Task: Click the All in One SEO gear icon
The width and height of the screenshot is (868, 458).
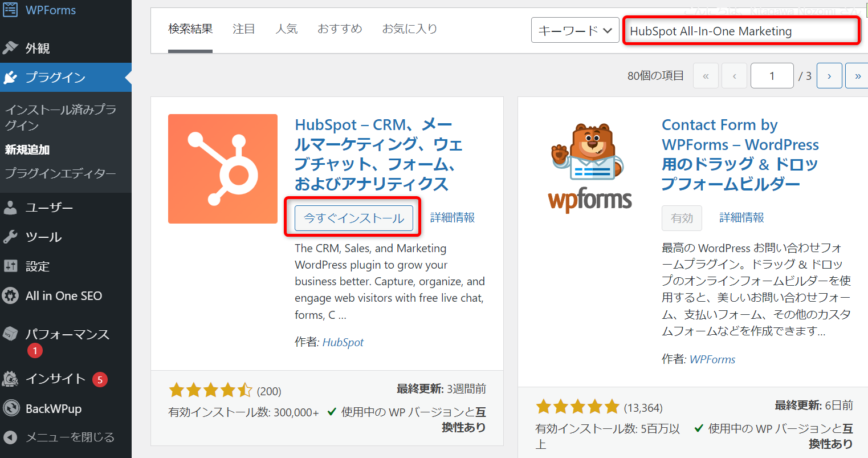Action: (10, 295)
